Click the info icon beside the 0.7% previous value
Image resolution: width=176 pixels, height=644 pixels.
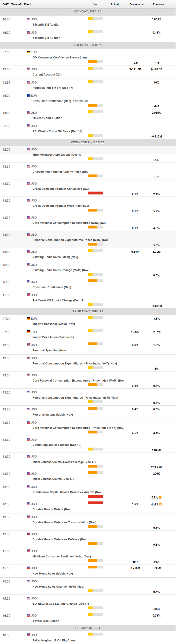point(160,497)
